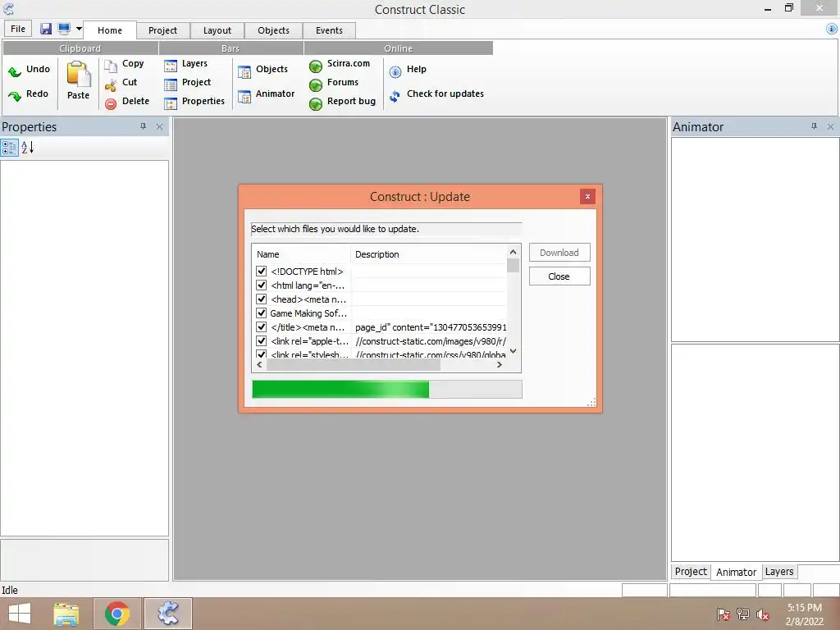Open Google Chrome from taskbar
Screen dimensions: 840x630
(x=117, y=614)
